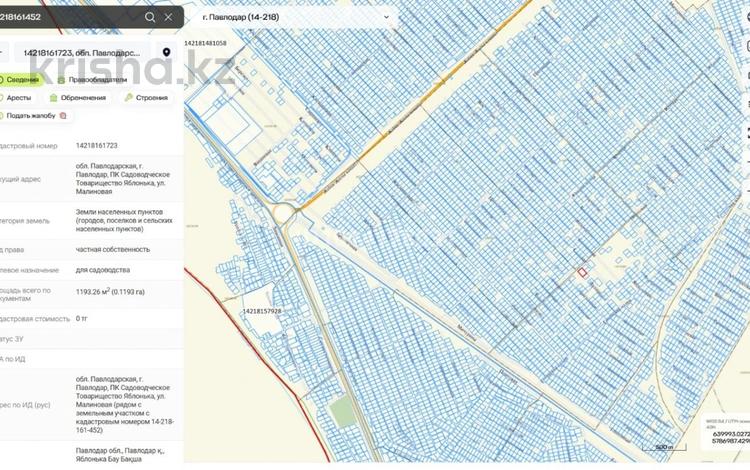Click the search magnifier icon
750x470 pixels.
pyautogui.click(x=150, y=17)
